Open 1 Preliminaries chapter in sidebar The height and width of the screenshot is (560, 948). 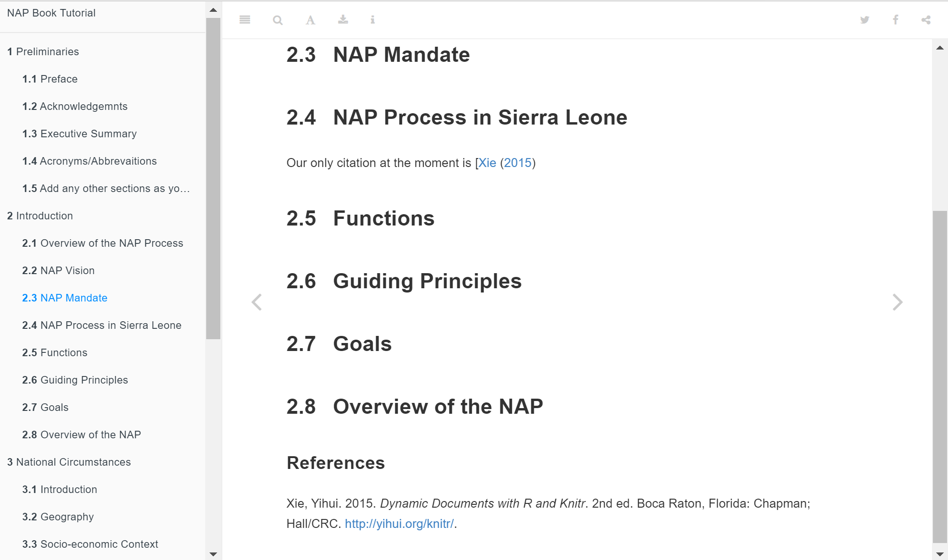click(x=43, y=51)
